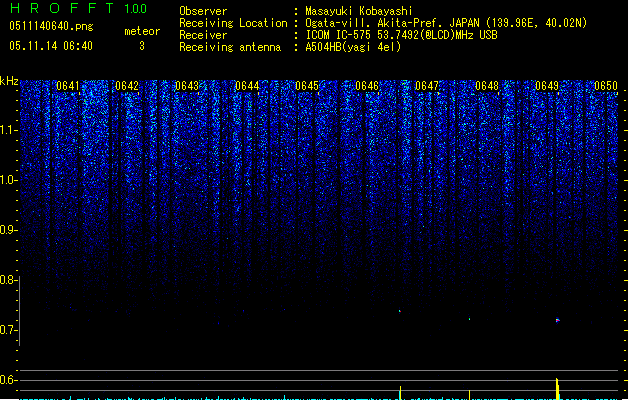
Task: Click the kHz axis unit label
Action: pos(9,81)
